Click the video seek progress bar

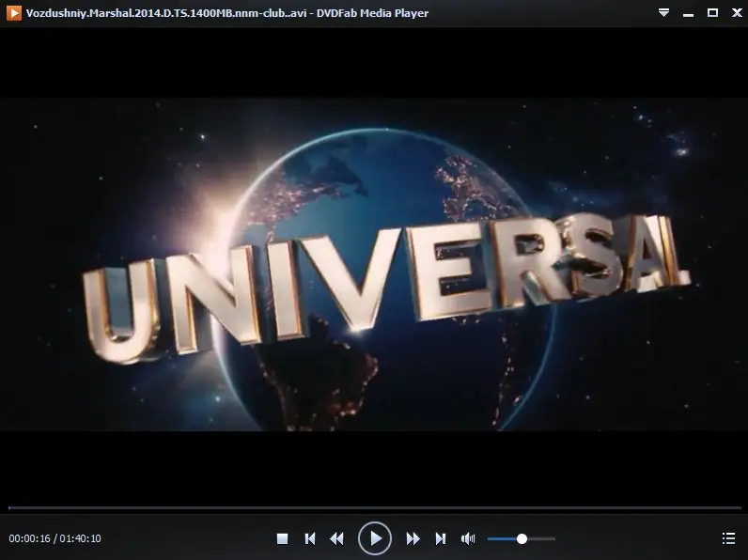[375, 508]
